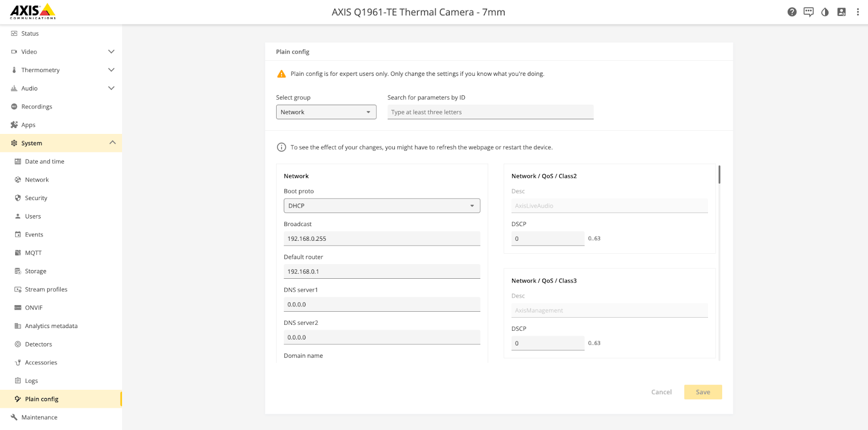Click the DNS server2 input field
Image resolution: width=868 pixels, height=430 pixels.
pyautogui.click(x=382, y=337)
